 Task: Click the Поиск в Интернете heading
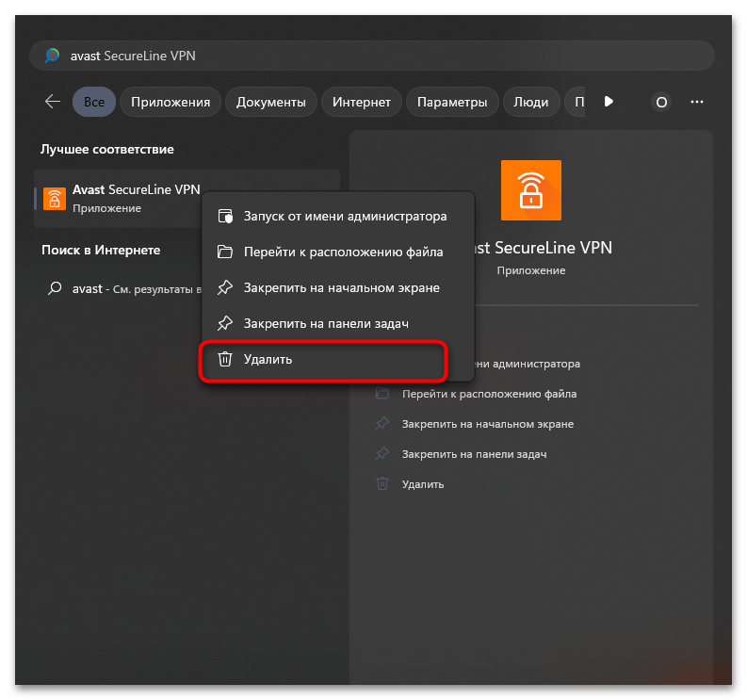pos(101,251)
